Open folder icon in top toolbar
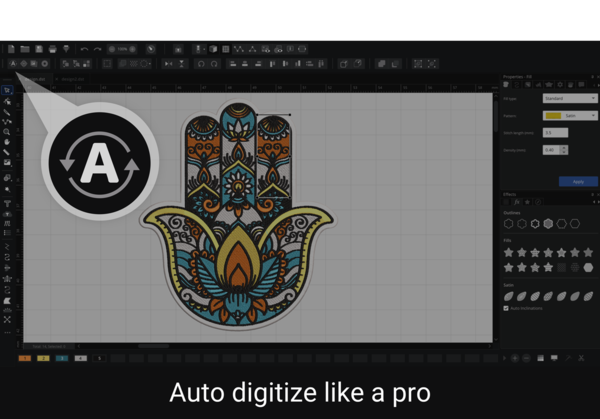The height and width of the screenshot is (419, 600). click(x=25, y=48)
